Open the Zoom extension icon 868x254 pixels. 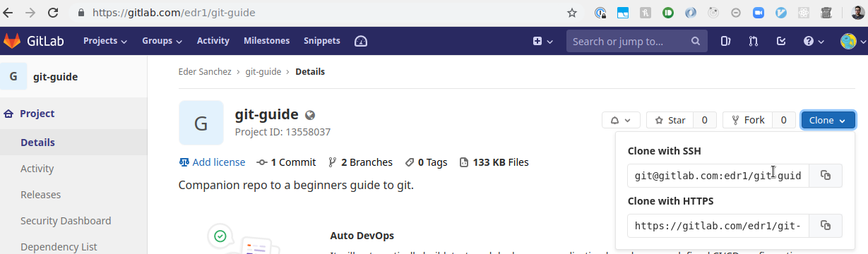pos(759,13)
